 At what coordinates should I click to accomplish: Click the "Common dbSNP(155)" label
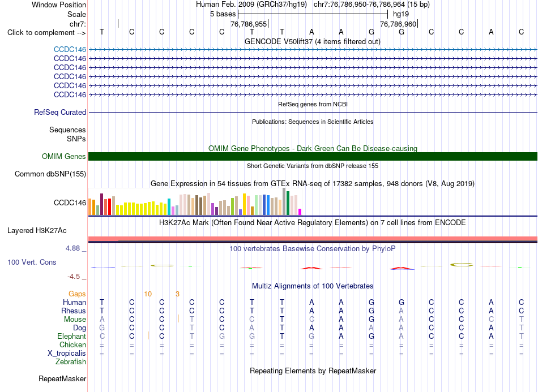click(x=50, y=174)
